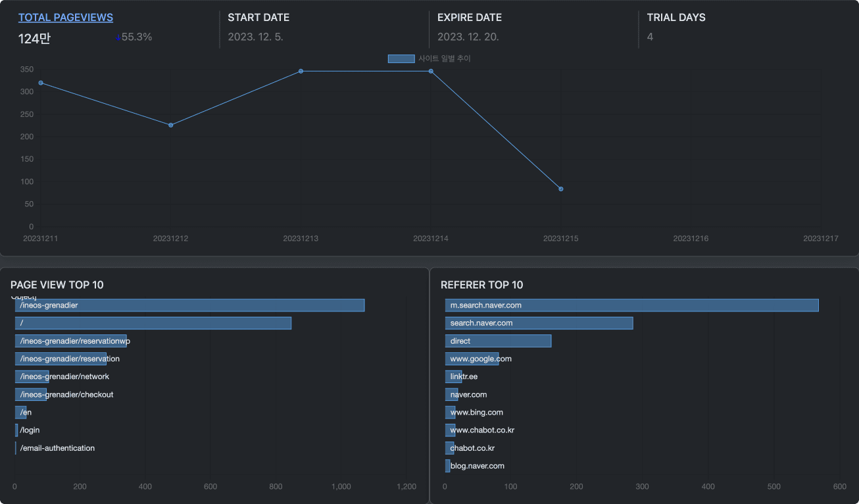
Task: Click the www.bing.com referer label
Action: tap(477, 413)
